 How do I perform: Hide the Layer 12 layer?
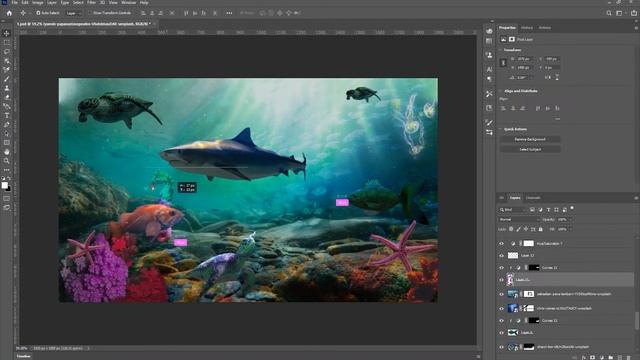(501, 256)
